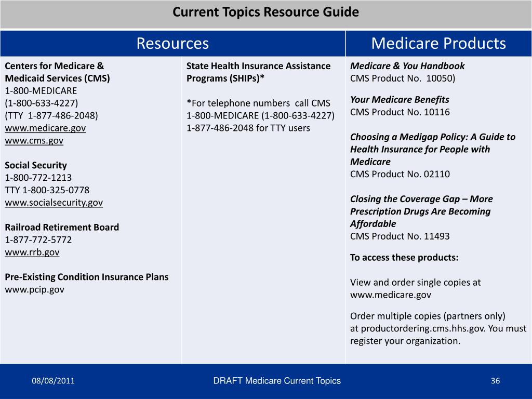532x399 pixels.
Task: Open the www.rrb.gov link
Action: tap(32, 252)
